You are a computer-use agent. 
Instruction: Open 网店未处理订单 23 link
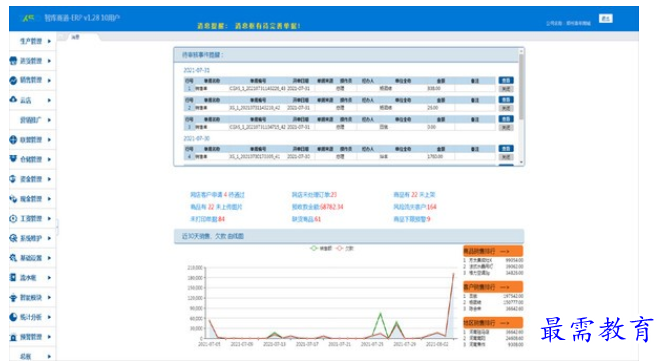pos(314,195)
